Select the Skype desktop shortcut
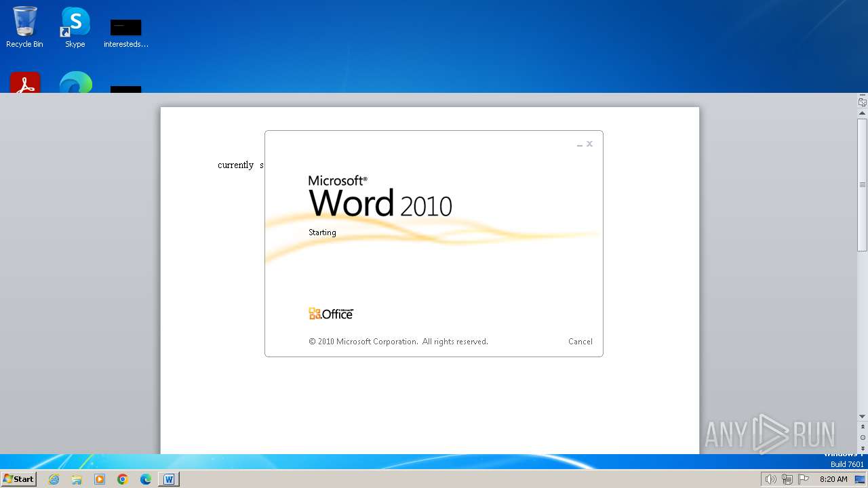The width and height of the screenshot is (868, 488). [75, 27]
